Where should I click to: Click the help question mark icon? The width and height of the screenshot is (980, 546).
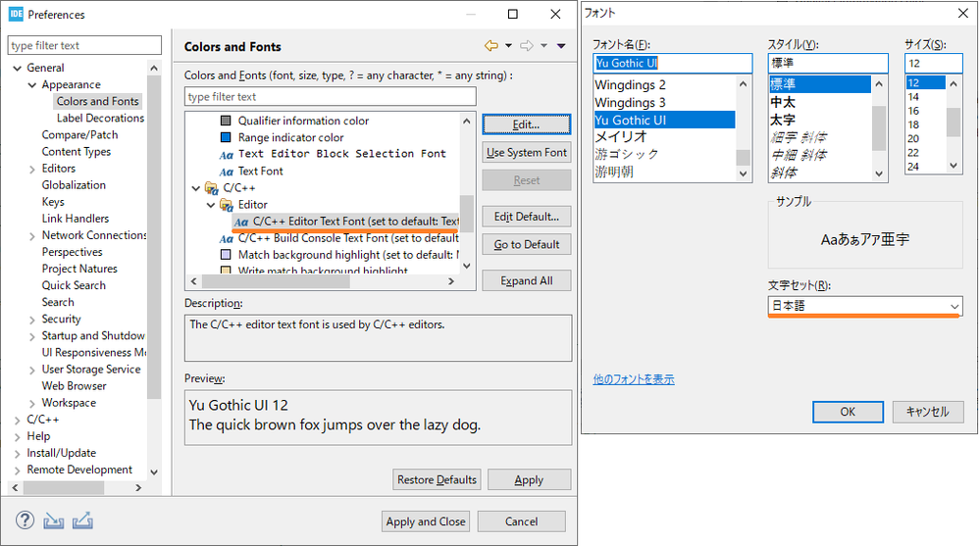[x=25, y=520]
